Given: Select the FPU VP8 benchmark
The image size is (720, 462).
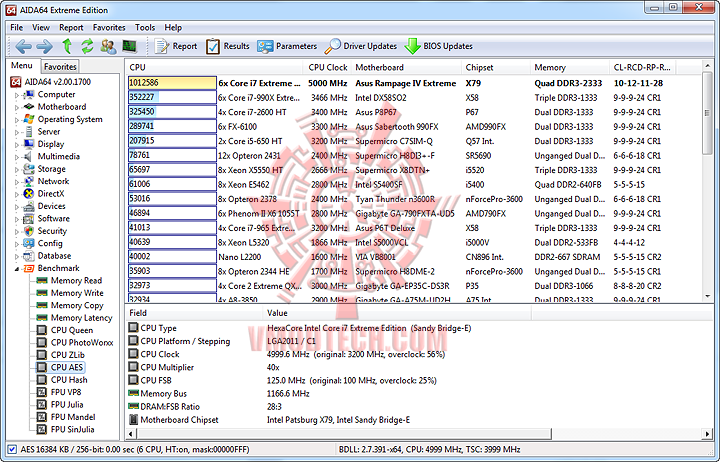Looking at the screenshot, I should (59, 392).
